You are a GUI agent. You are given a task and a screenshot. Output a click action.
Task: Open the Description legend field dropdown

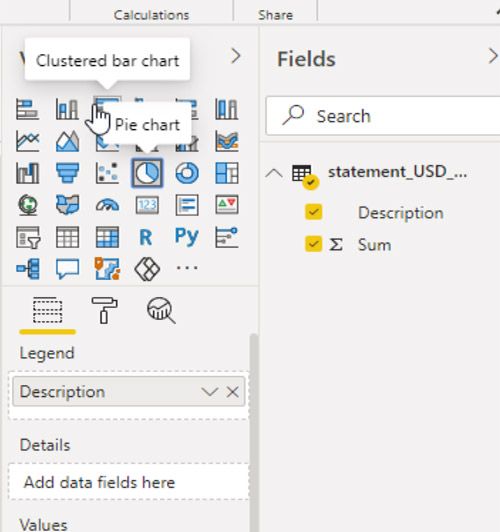209,392
